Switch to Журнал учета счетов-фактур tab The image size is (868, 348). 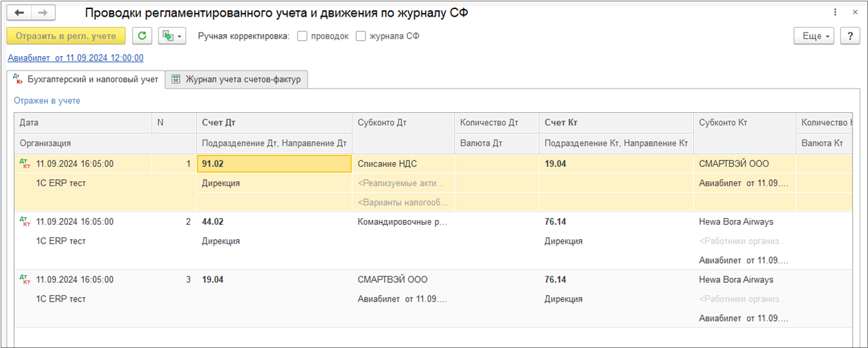[x=236, y=80]
